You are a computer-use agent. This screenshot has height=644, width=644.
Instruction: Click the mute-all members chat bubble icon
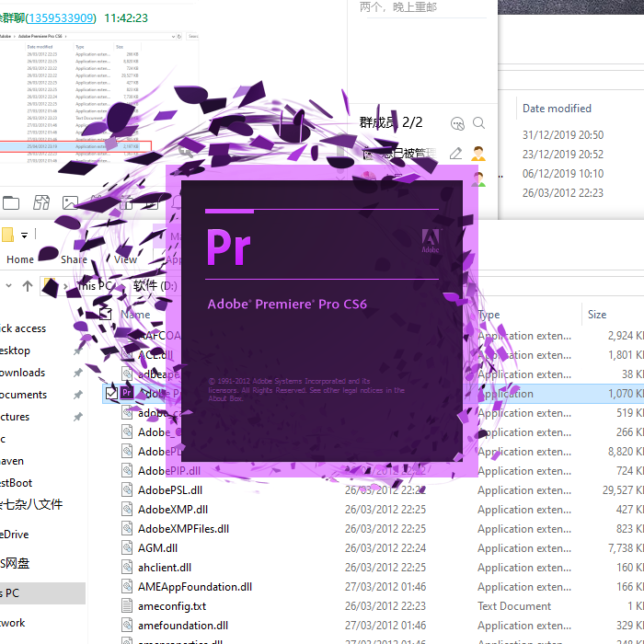(457, 123)
